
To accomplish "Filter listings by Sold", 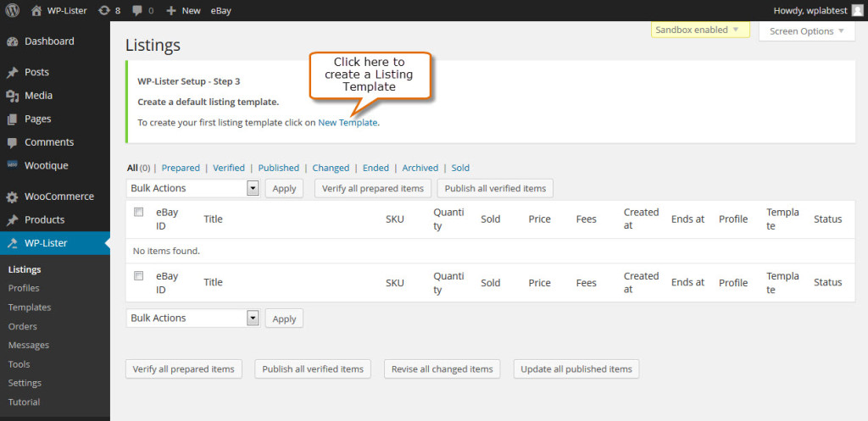I will 460,168.
